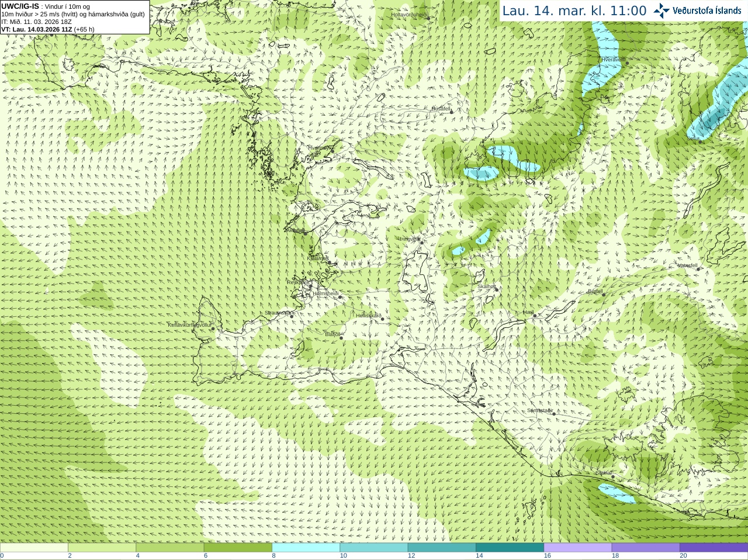The height and width of the screenshot is (560, 748).
Task: Click the 'IT: Mið. 11. 03. 2026 18Z' line
Action: [x=37, y=22]
